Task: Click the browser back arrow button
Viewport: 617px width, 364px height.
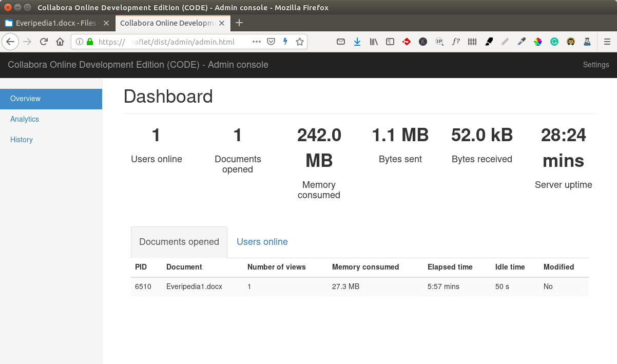Action: (11, 42)
